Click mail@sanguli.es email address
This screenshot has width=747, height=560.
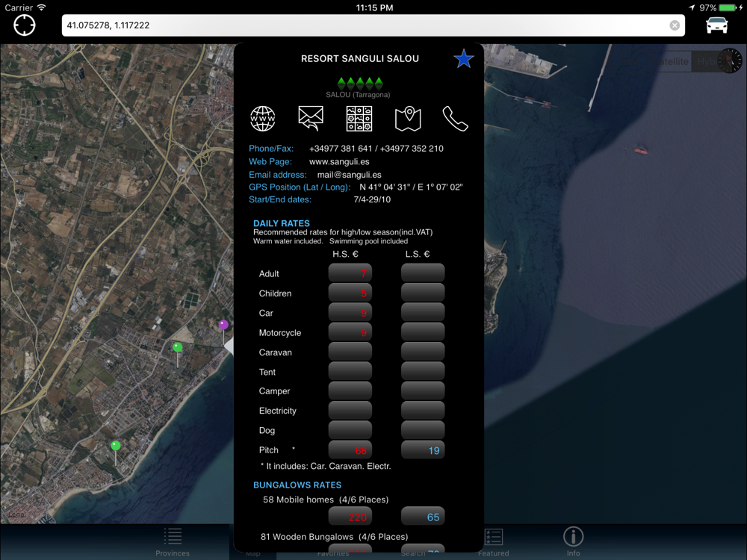point(349,175)
